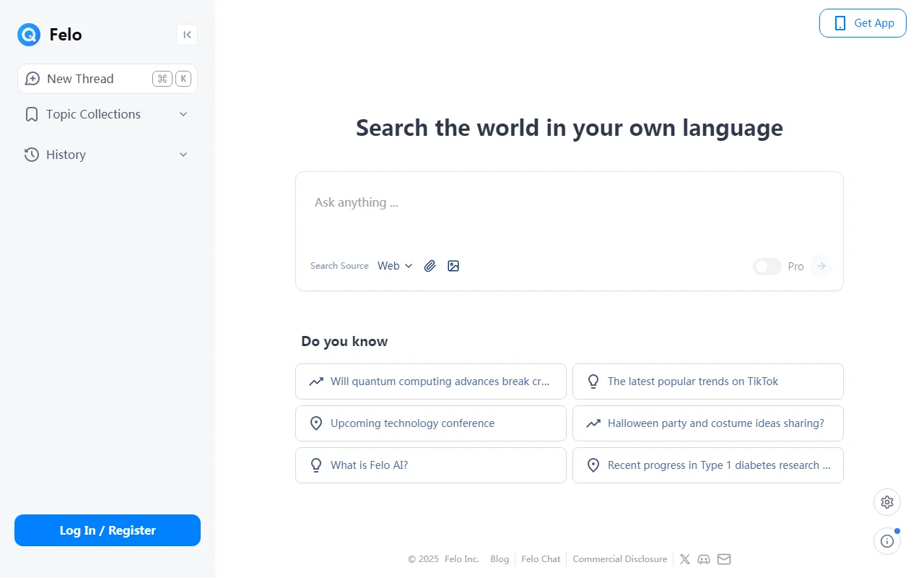The height and width of the screenshot is (578, 924).
Task: Click the image upload icon
Action: coord(453,266)
